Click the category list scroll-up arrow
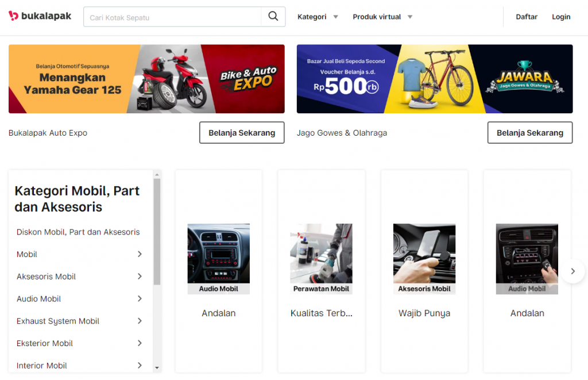Screen dimensions: 588x380 157,175
